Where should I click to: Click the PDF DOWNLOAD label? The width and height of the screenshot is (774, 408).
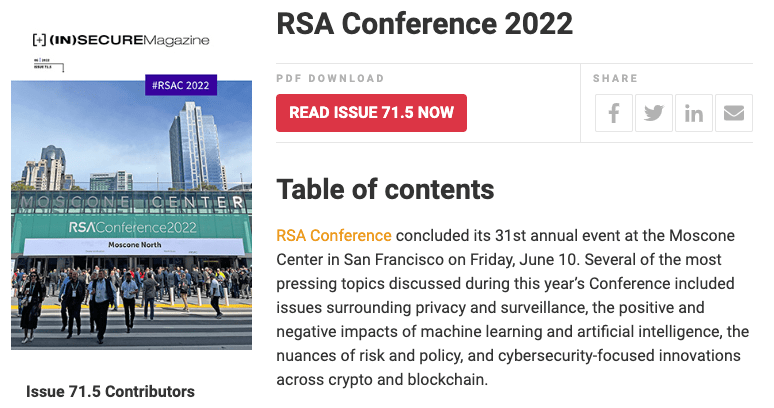(330, 78)
